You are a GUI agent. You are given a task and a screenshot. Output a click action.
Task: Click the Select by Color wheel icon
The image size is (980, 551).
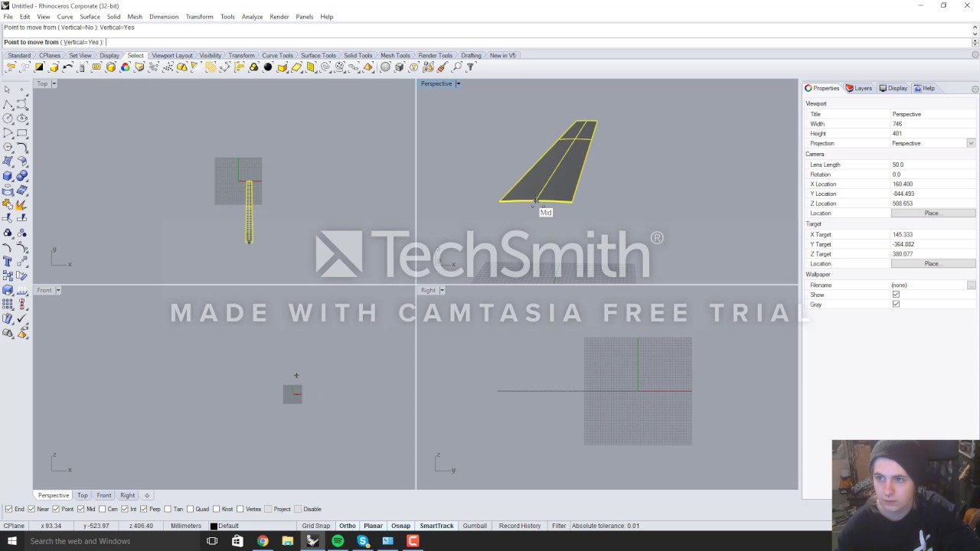pyautogui.click(x=125, y=67)
